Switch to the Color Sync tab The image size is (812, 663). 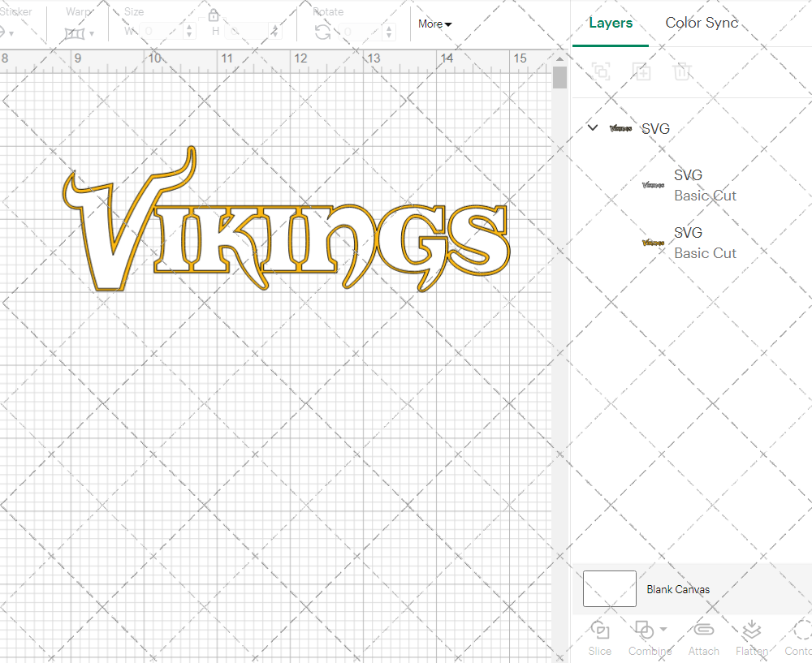pyautogui.click(x=702, y=23)
